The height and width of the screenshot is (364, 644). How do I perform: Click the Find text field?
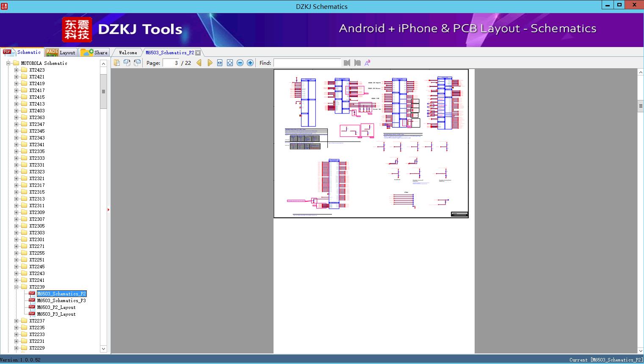[307, 63]
